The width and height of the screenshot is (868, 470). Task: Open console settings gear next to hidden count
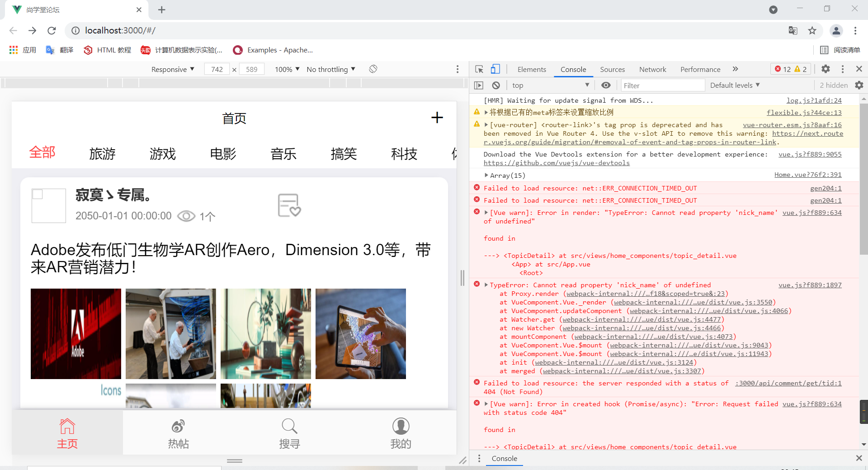click(859, 85)
